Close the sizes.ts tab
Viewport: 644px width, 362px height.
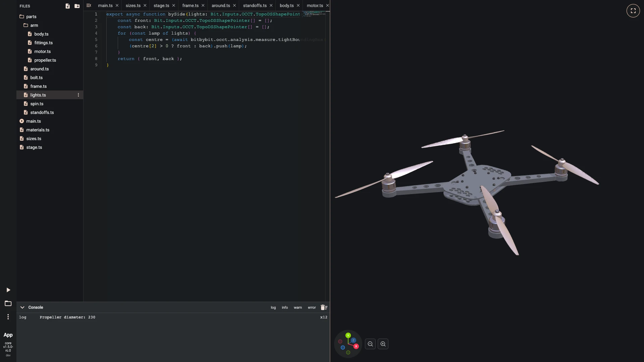(145, 6)
